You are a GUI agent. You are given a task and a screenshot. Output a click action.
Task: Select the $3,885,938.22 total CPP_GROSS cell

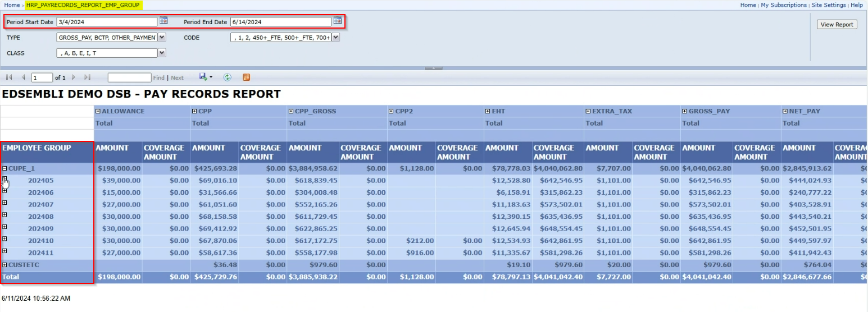tap(313, 277)
